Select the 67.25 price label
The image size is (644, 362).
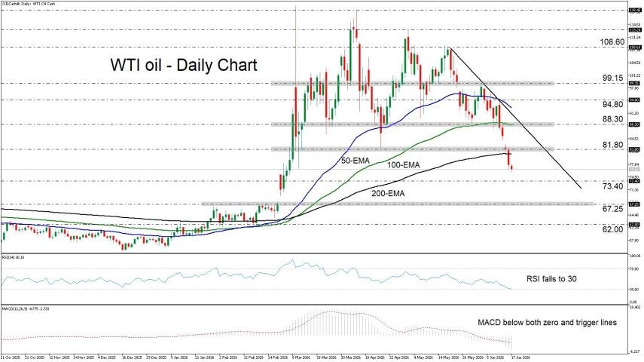click(x=613, y=209)
